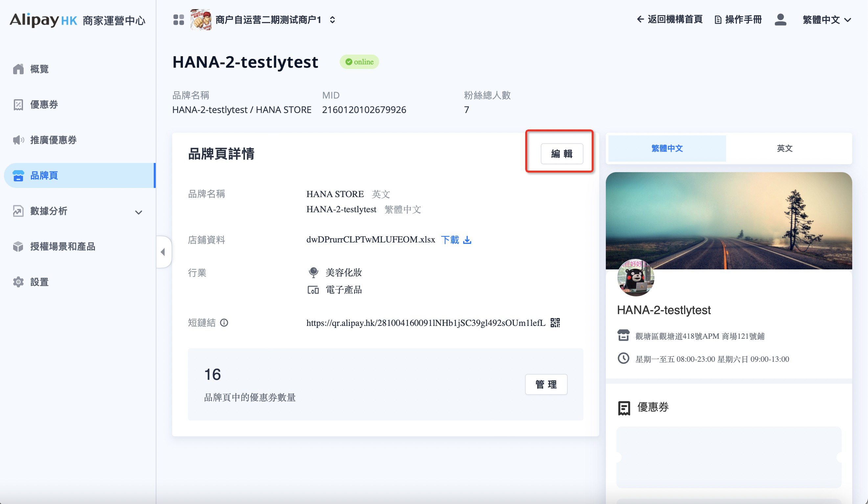
Task: Click the info icon next to 短鏈結
Action: click(x=224, y=322)
